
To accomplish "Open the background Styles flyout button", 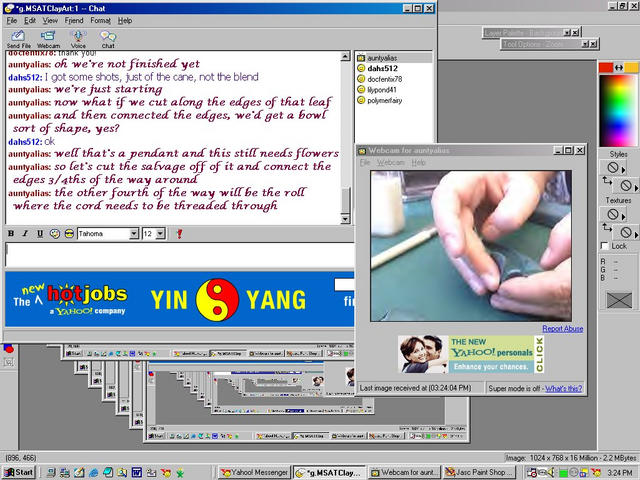I will coord(626,186).
